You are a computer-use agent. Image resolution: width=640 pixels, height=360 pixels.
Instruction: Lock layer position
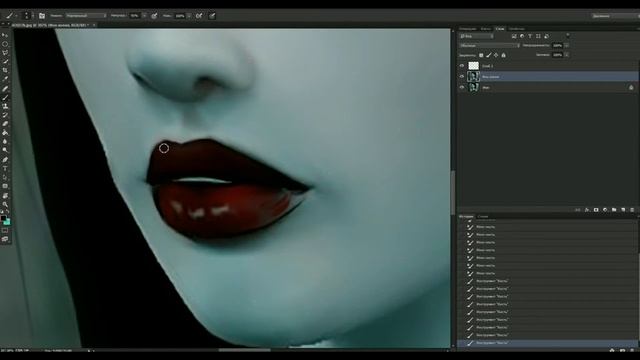(496, 55)
